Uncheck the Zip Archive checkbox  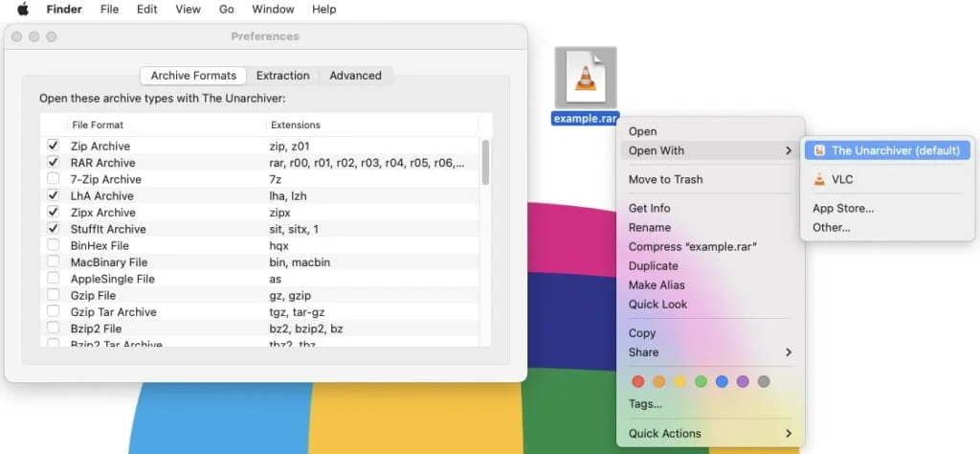(54, 146)
